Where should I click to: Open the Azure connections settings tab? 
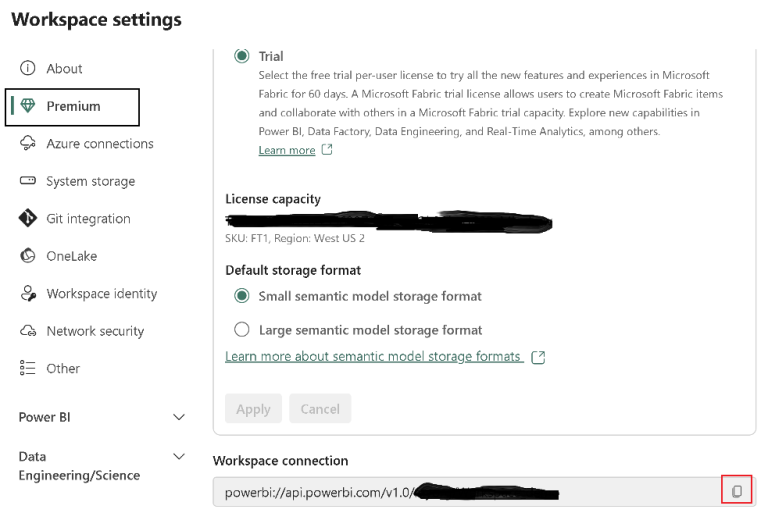[99, 144]
